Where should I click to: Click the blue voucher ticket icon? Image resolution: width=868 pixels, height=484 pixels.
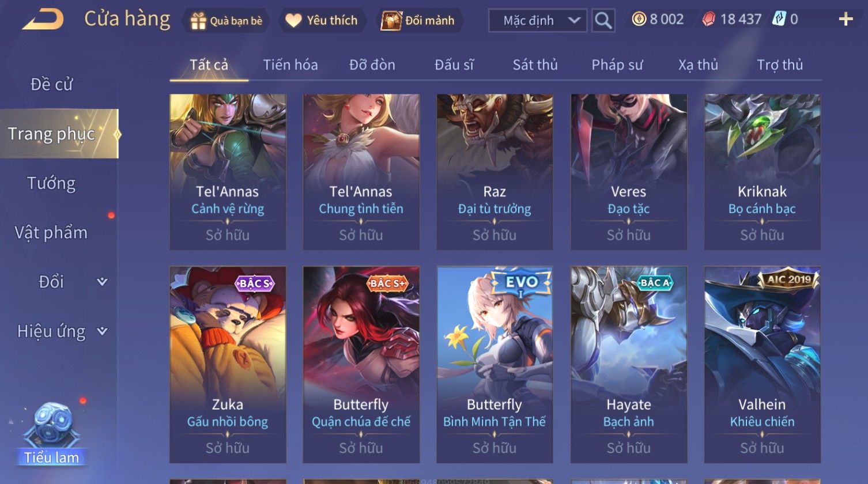tap(778, 20)
